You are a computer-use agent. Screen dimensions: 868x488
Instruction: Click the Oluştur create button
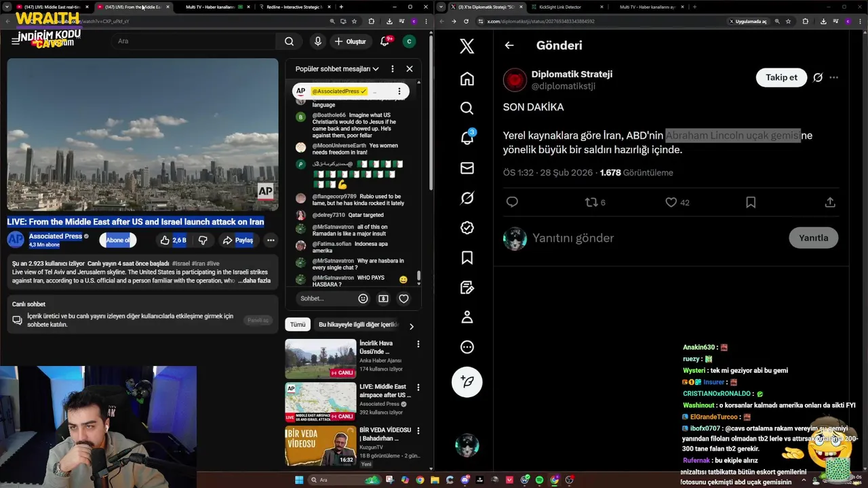350,41
